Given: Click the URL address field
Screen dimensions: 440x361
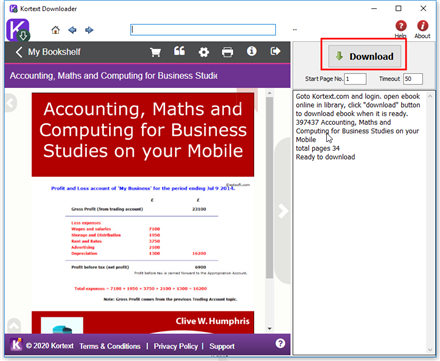Looking at the screenshot, I should click(203, 30).
